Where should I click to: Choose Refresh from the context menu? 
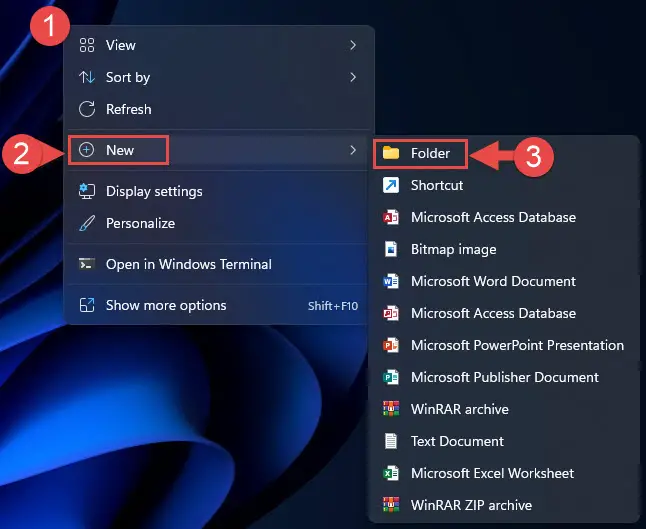219,109
